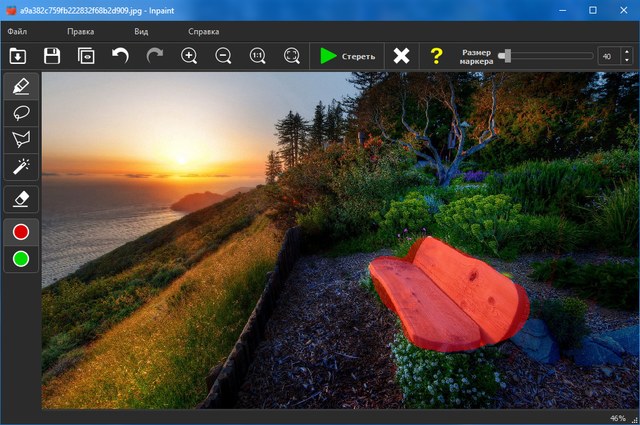Click the show original image icon

pyautogui.click(x=86, y=56)
